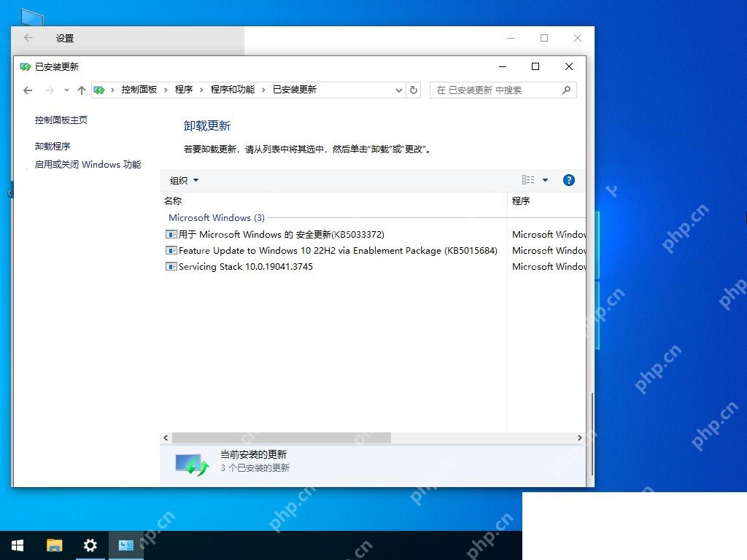This screenshot has width=747, height=560.
Task: Open the view options dropdown arrow
Action: coord(546,180)
